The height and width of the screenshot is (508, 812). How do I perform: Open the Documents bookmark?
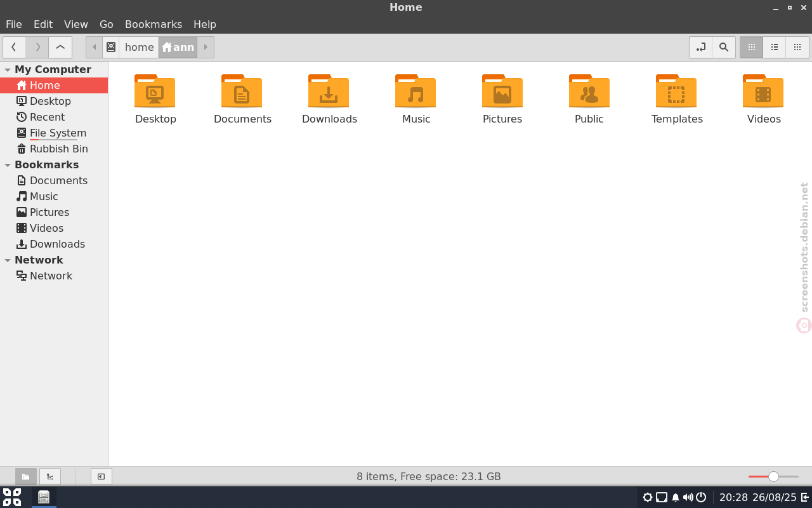pyautogui.click(x=54, y=180)
